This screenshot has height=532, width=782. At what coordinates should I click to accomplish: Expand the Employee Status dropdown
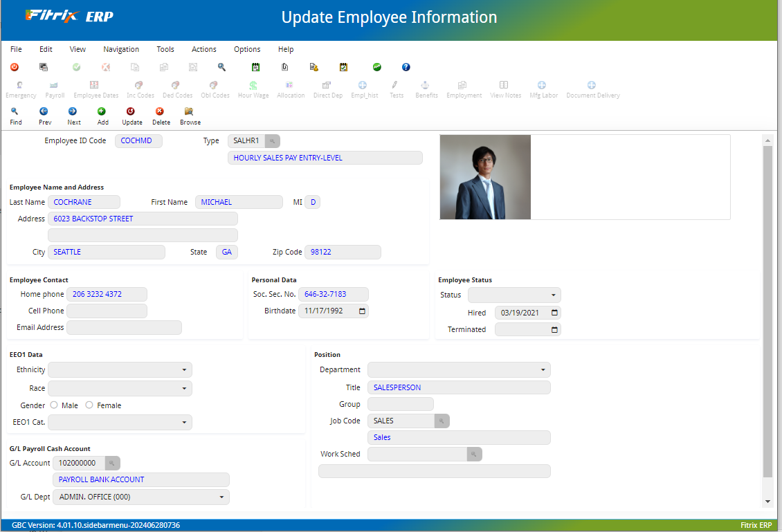point(552,295)
